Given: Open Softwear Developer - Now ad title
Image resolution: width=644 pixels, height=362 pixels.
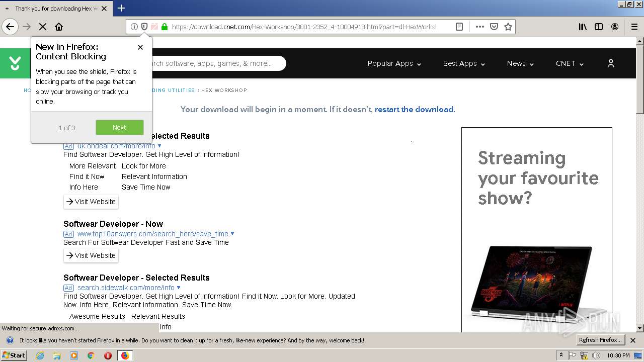Looking at the screenshot, I should [x=113, y=224].
